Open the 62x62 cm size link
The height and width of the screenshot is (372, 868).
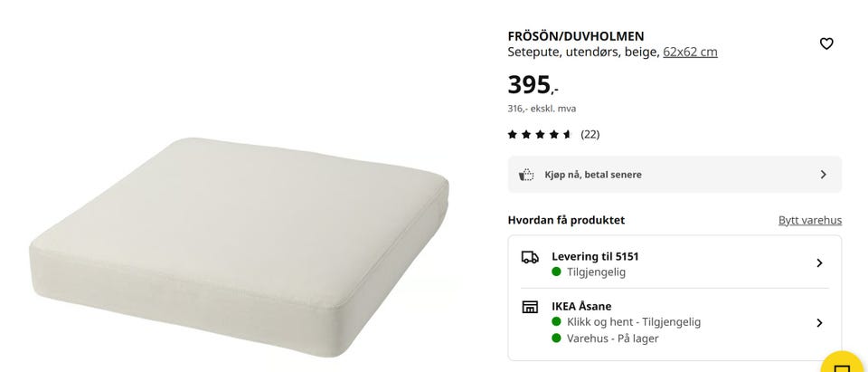[690, 52]
